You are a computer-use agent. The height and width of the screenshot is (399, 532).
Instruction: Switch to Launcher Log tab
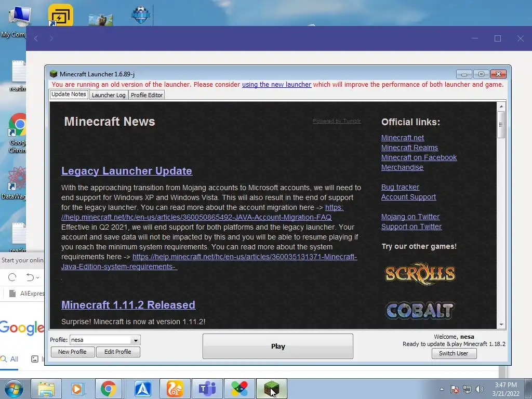pyautogui.click(x=109, y=95)
